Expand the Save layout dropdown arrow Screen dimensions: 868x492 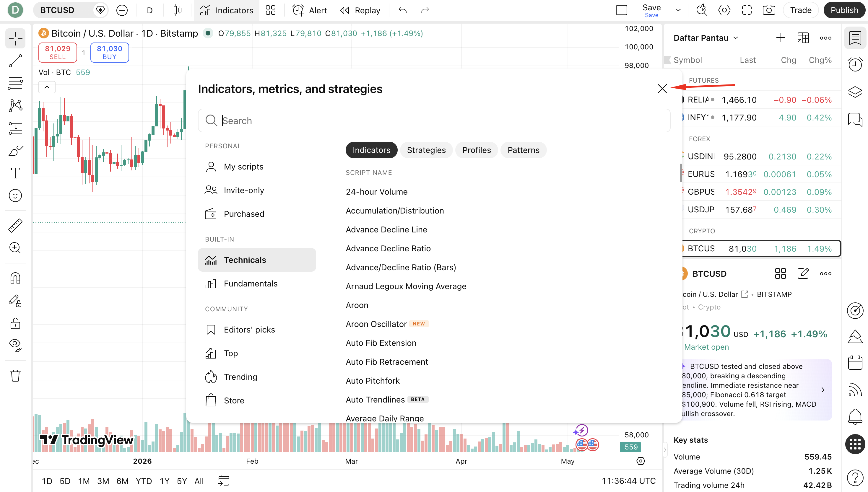tap(678, 10)
